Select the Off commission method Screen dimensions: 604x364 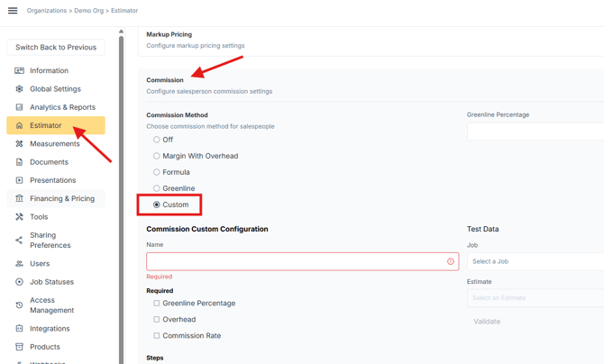[x=157, y=140]
